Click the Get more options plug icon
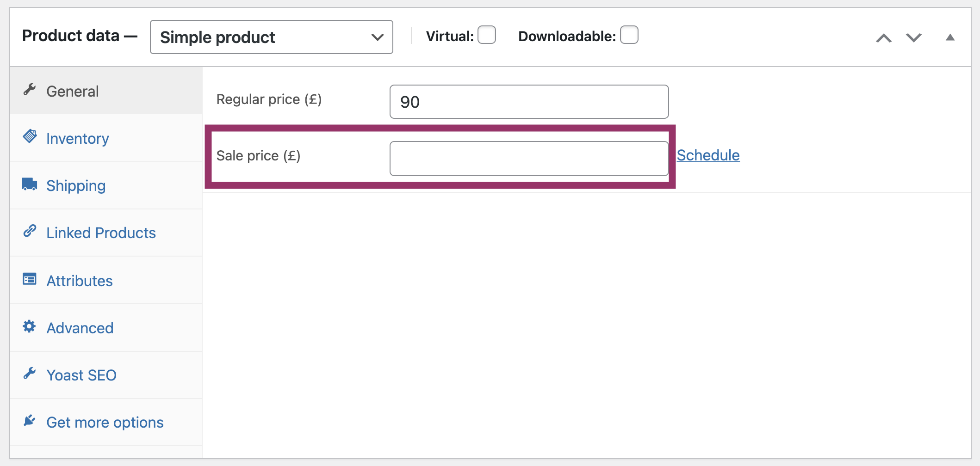The image size is (980, 466). pyautogui.click(x=30, y=420)
